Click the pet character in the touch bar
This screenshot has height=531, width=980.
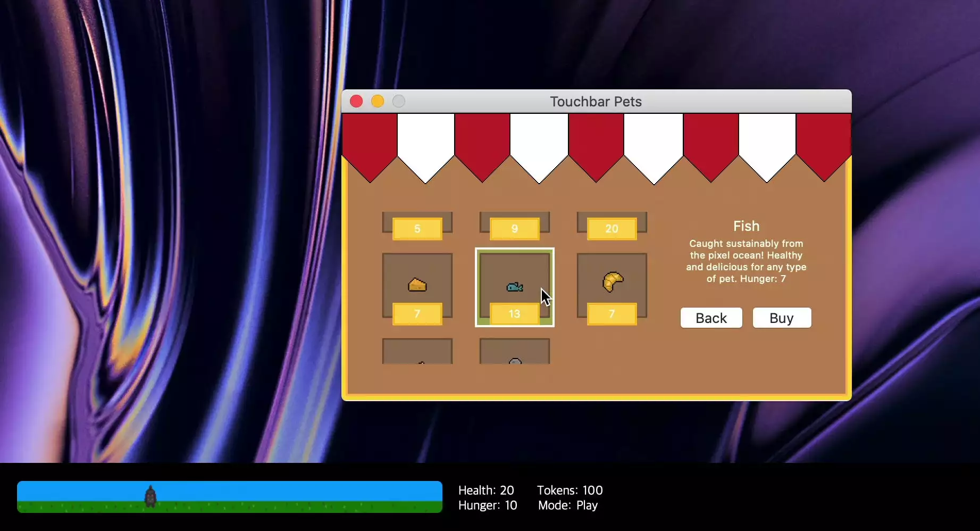[x=150, y=496]
